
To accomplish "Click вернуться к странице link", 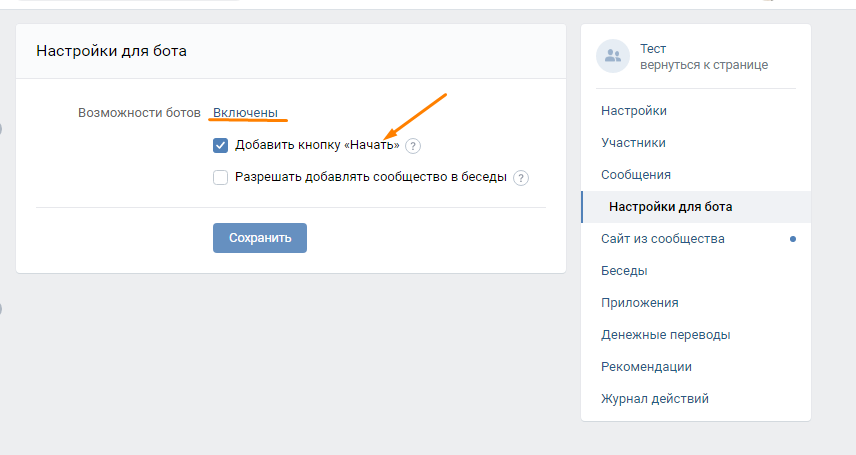I will [704, 65].
